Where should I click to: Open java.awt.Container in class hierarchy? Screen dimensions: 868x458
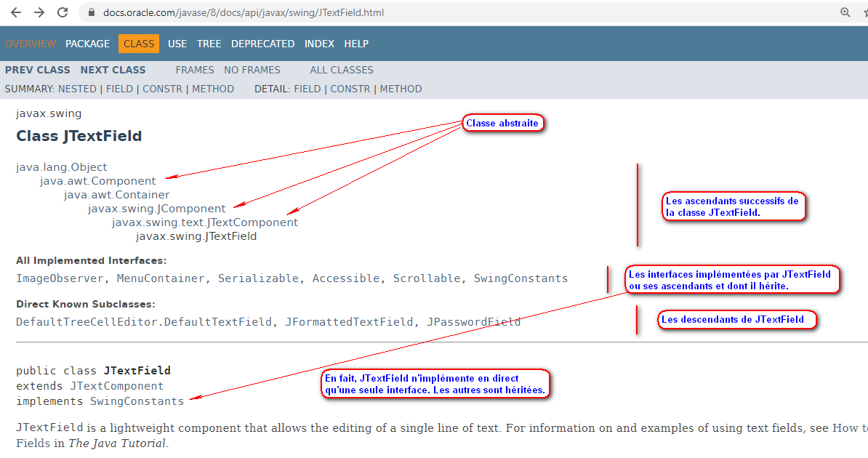116,195
